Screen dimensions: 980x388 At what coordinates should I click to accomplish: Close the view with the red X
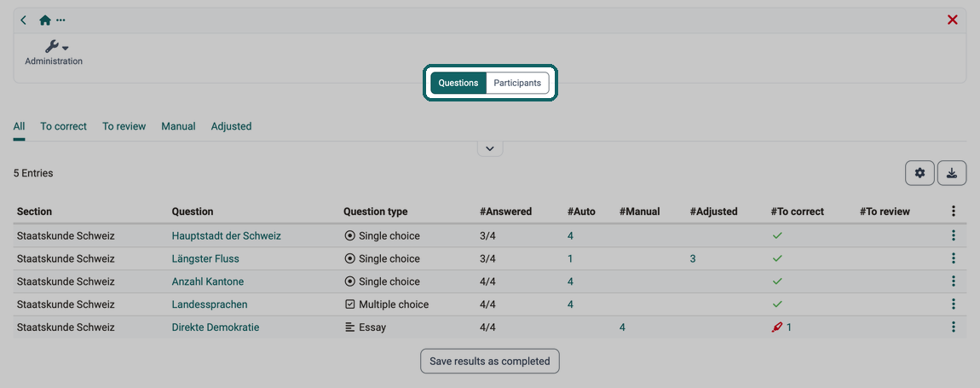[953, 20]
